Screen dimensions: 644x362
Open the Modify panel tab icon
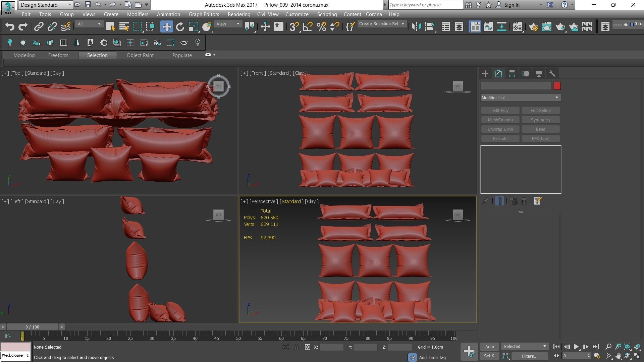(498, 73)
